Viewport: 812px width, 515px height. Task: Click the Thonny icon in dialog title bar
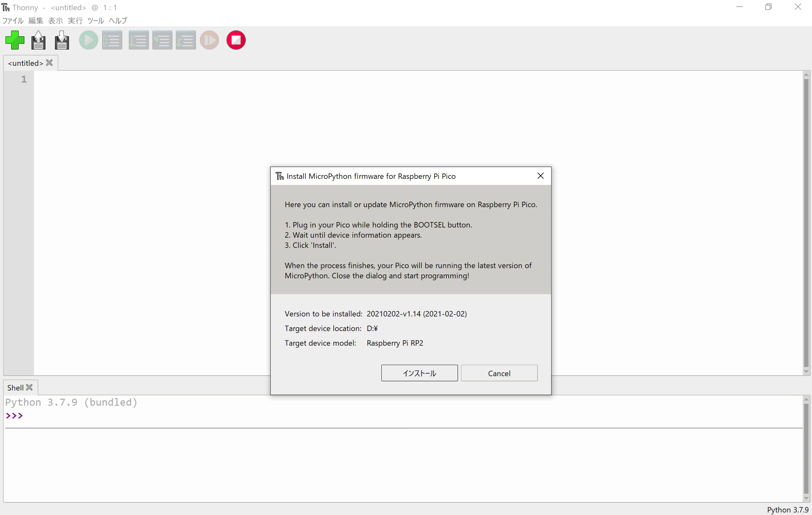pos(280,176)
